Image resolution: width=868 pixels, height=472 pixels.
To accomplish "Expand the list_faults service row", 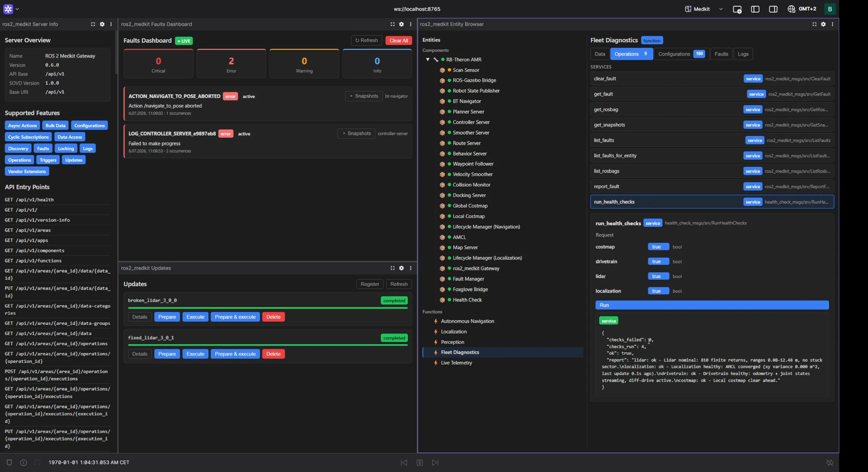I will point(712,140).
